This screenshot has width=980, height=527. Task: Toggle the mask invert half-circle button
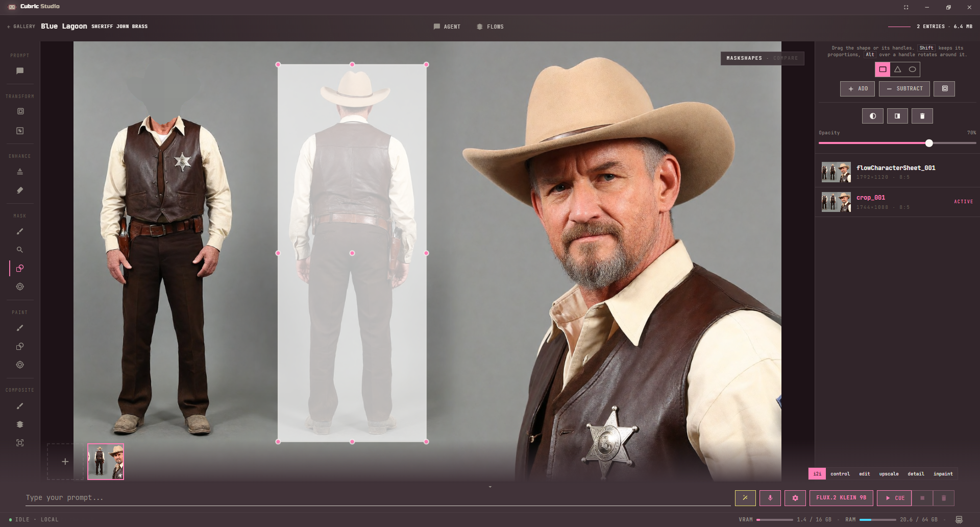873,116
